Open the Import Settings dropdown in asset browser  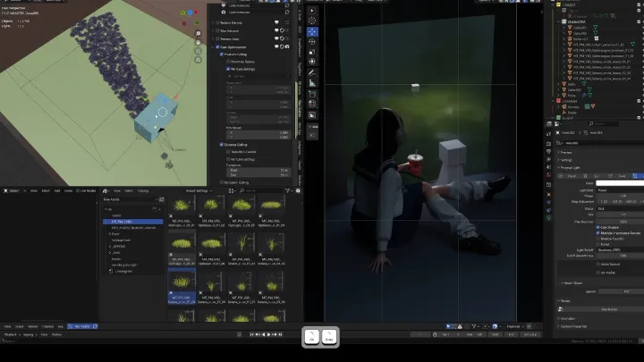click(199, 190)
